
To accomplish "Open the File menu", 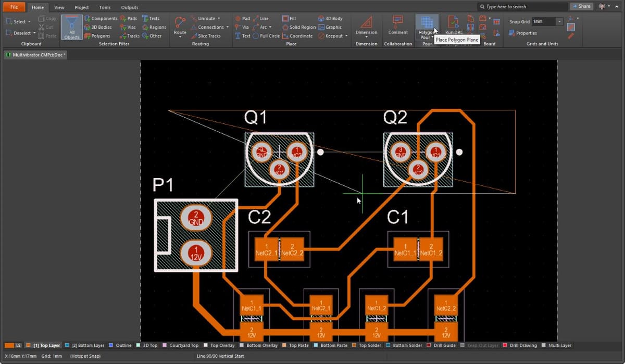I will tap(14, 7).
